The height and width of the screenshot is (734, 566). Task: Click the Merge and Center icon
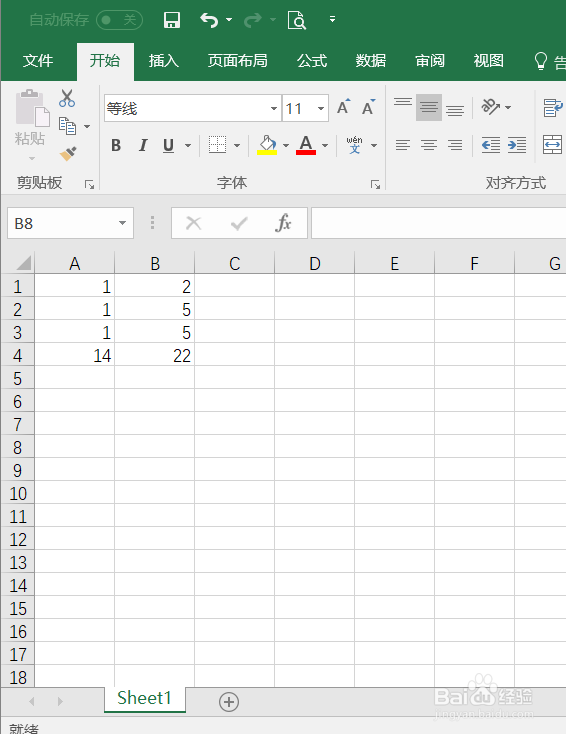tap(552, 144)
